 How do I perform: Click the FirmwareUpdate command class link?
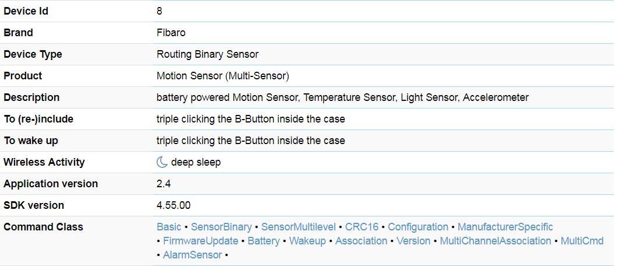(200, 241)
